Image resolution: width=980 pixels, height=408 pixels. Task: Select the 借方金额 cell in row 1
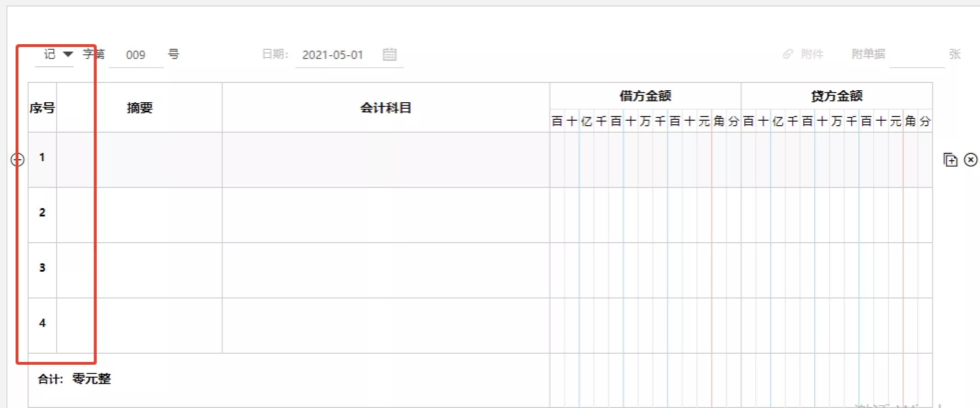point(645,160)
